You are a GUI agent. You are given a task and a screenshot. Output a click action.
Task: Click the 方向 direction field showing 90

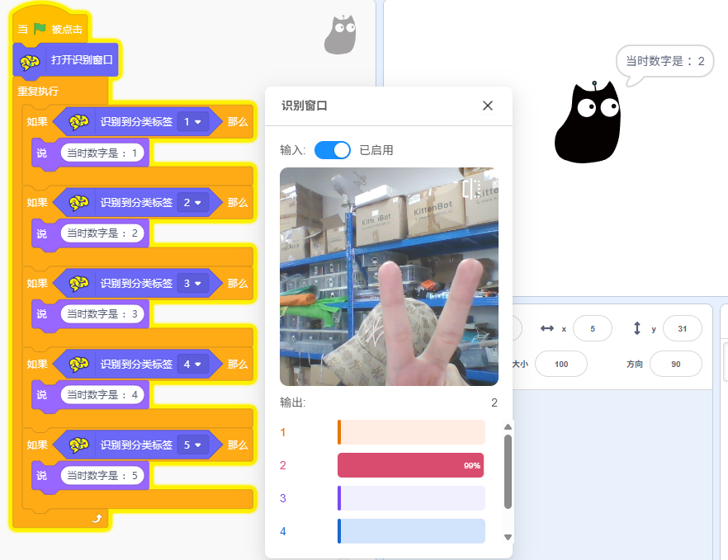click(x=675, y=364)
